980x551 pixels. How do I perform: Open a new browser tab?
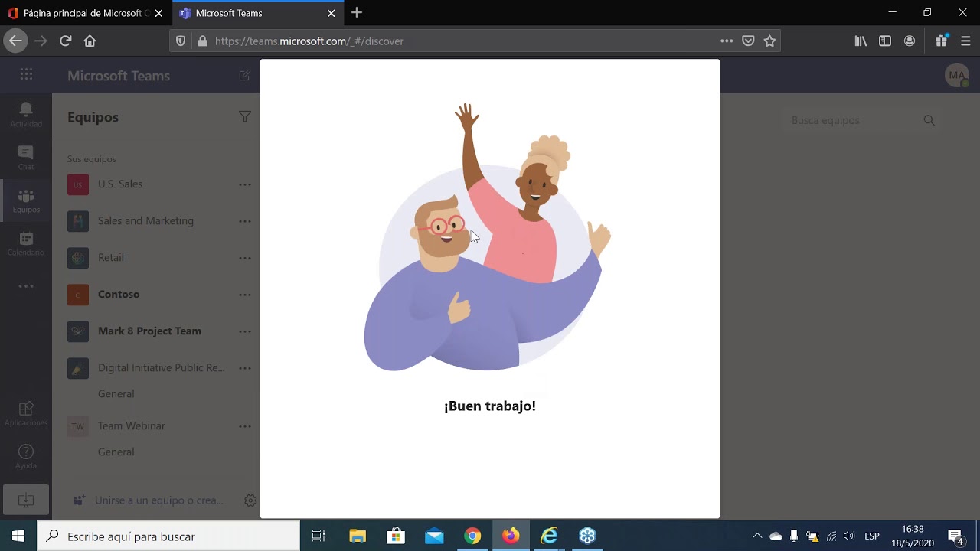coord(357,13)
